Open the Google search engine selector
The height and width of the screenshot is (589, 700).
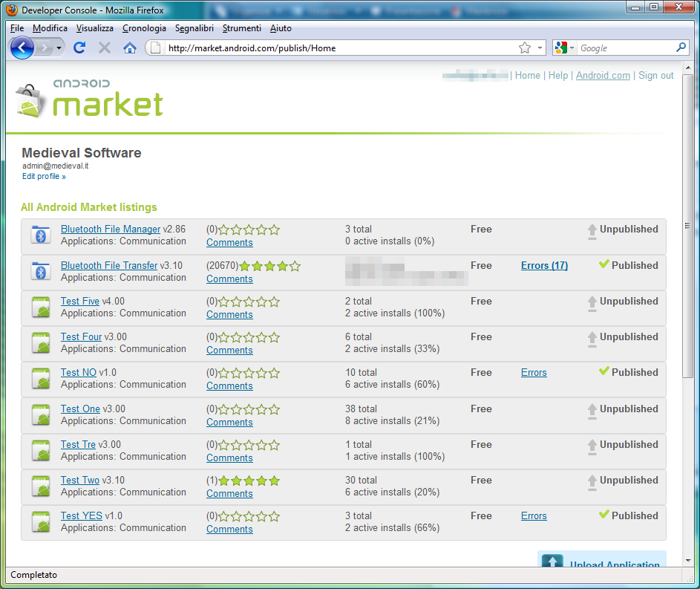564,48
